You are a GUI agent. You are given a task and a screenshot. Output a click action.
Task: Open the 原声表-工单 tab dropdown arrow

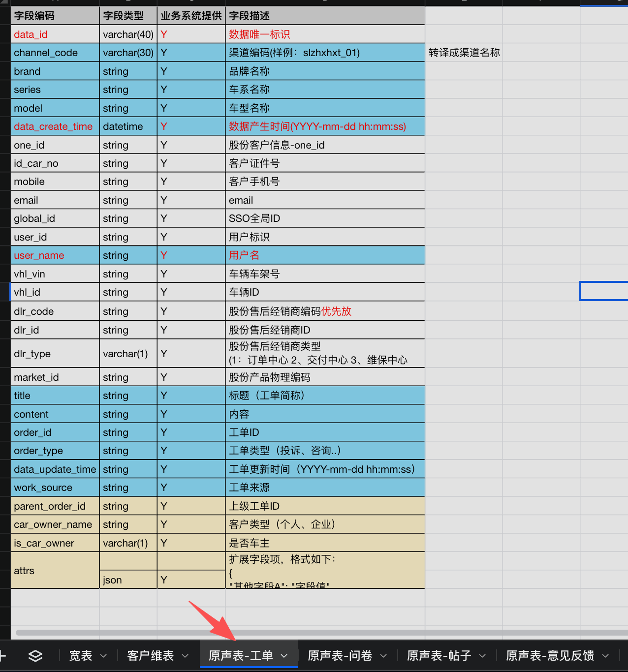[284, 656]
